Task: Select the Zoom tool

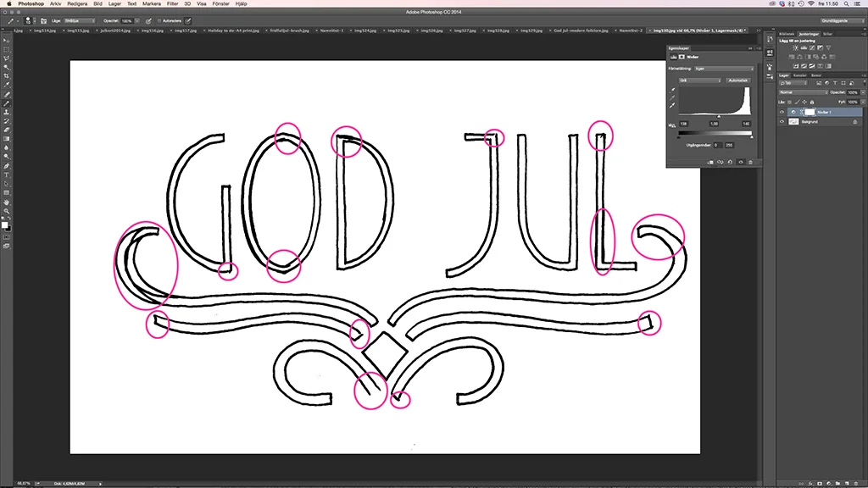Action: click(7, 211)
